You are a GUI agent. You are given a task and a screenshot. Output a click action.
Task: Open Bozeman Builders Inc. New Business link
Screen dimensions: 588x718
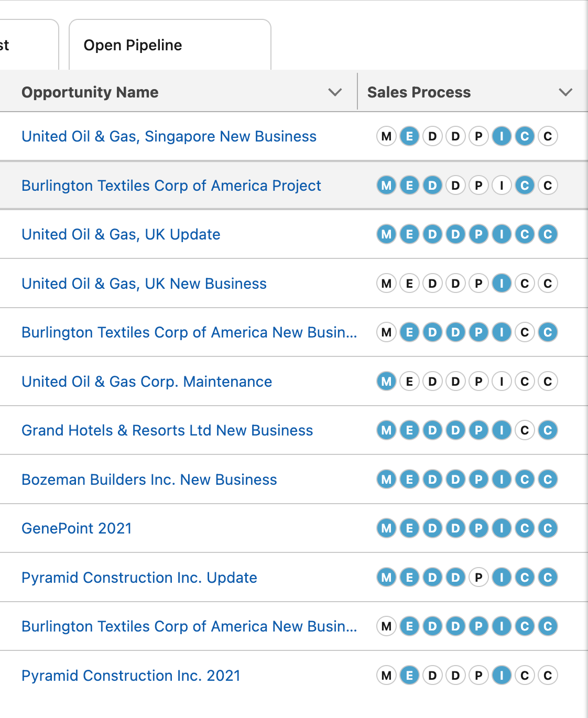[x=149, y=480]
